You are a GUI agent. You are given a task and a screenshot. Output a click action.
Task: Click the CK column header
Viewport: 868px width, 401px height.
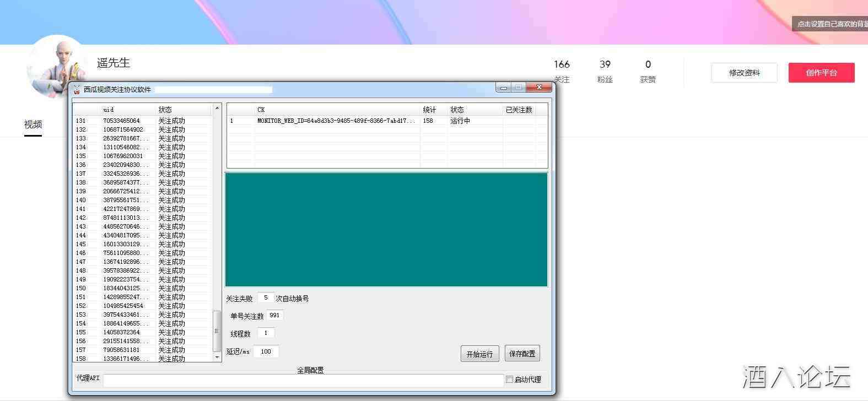(x=337, y=110)
